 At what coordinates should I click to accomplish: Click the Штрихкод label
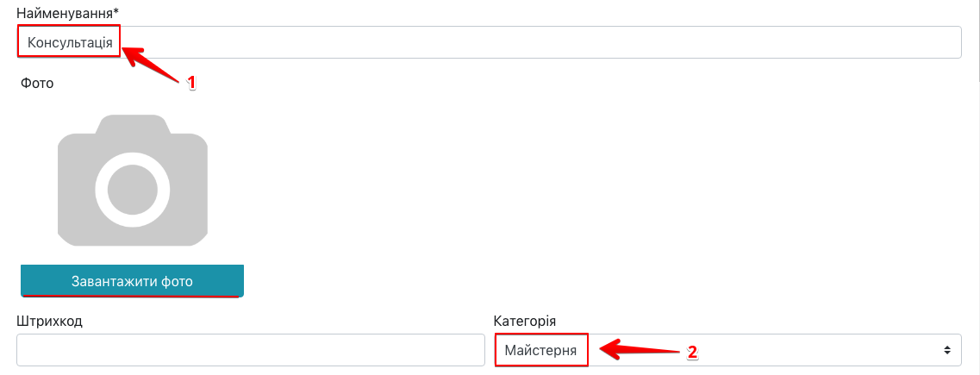[x=49, y=321]
